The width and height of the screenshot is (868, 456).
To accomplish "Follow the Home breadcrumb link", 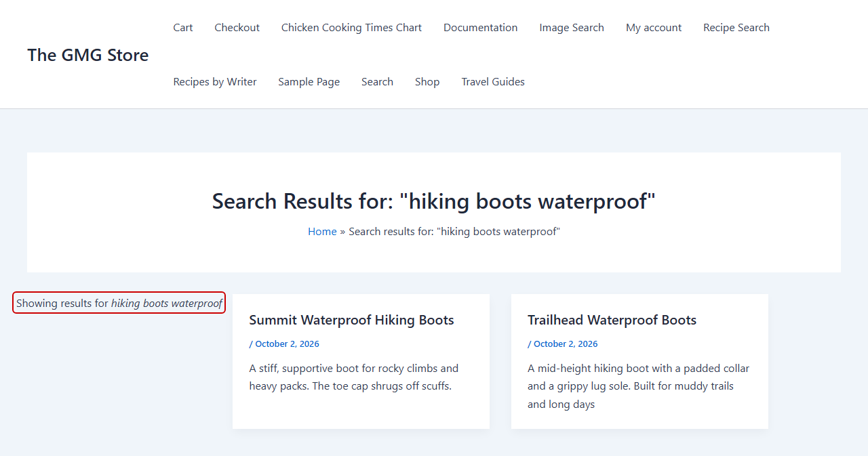I will 322,232.
